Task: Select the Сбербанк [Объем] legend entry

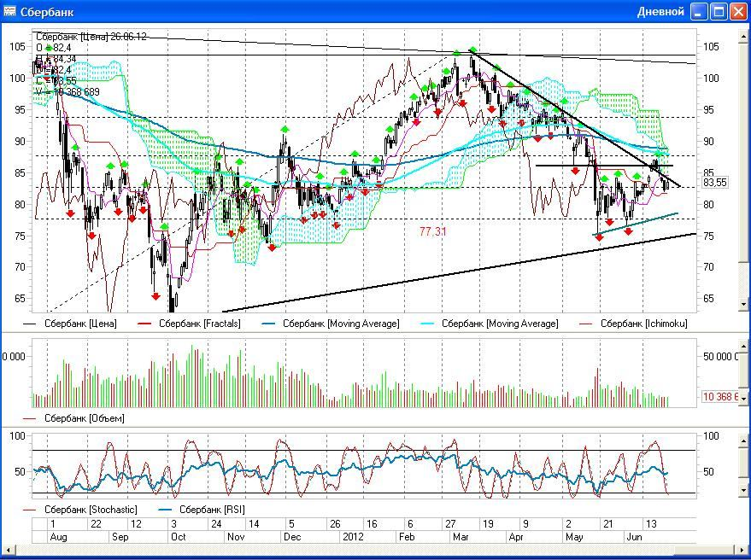Action: point(73,418)
